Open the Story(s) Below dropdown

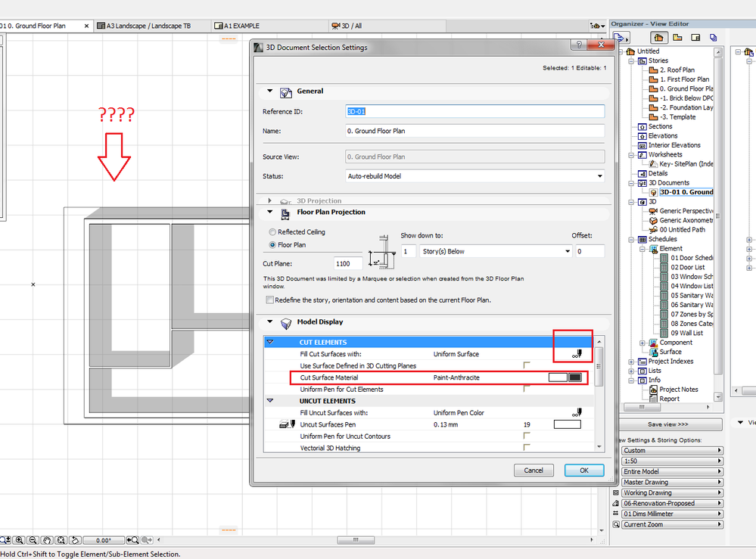(496, 252)
